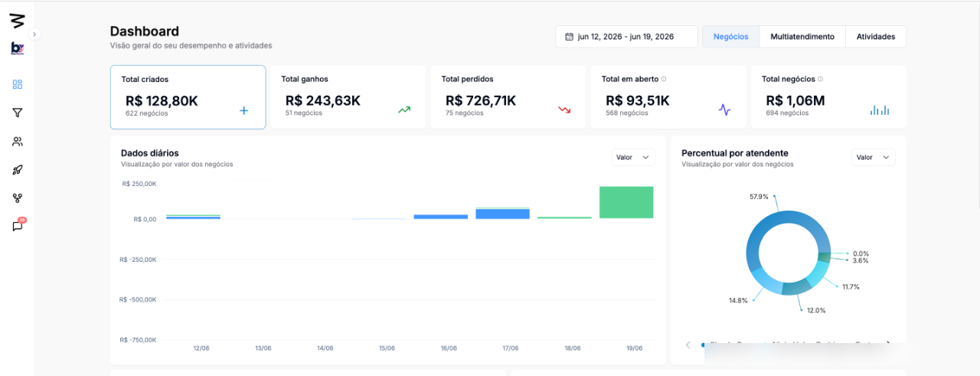980x376 pixels.
Task: Switch to the Atividades tab
Action: click(876, 37)
